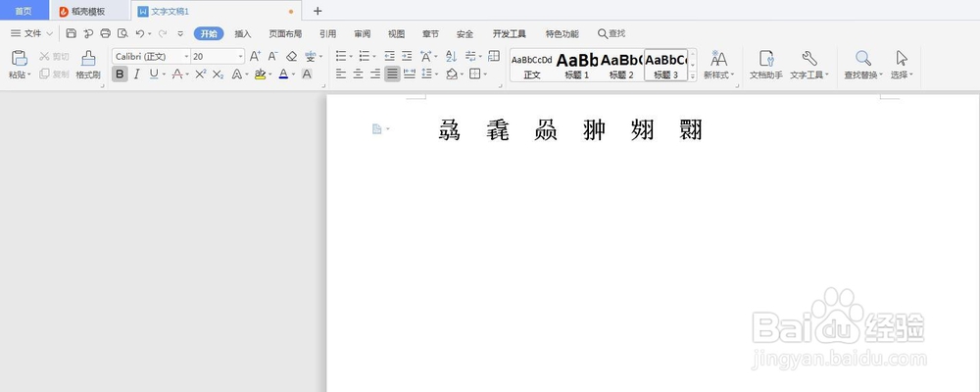Click the Print icon in quick access toolbar
This screenshot has height=392, width=980.
(x=106, y=33)
